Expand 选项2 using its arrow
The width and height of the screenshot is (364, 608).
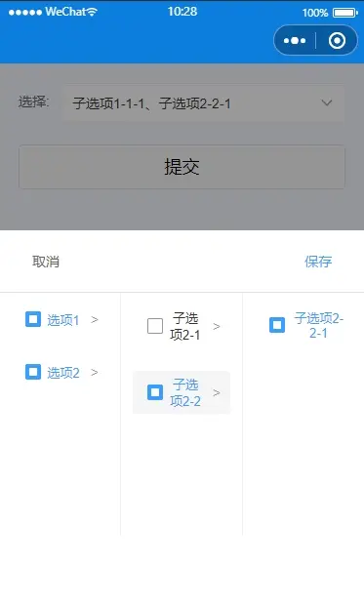point(95,372)
